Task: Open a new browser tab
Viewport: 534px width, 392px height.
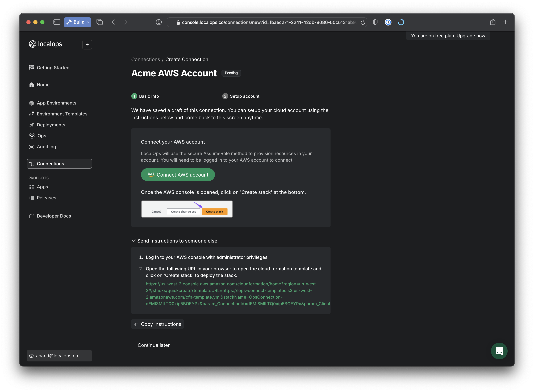Action: point(505,22)
